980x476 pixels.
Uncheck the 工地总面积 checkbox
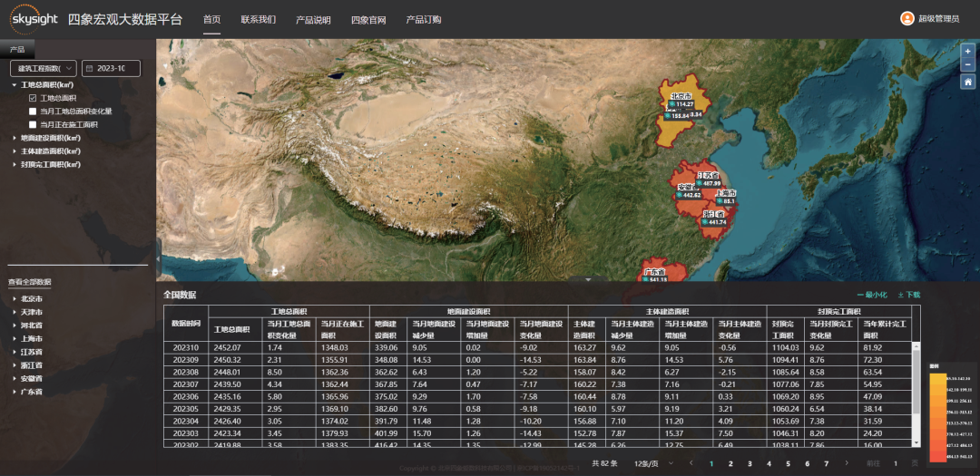[34, 98]
